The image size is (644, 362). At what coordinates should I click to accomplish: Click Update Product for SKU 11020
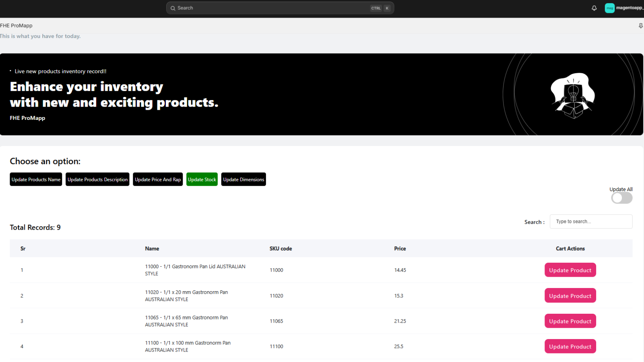coord(570,296)
